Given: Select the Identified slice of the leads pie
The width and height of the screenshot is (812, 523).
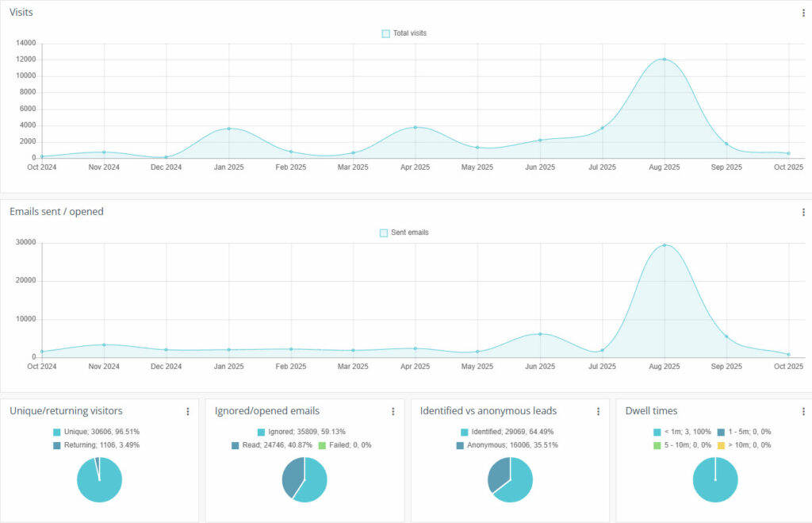Looking at the screenshot, I should coord(519,484).
